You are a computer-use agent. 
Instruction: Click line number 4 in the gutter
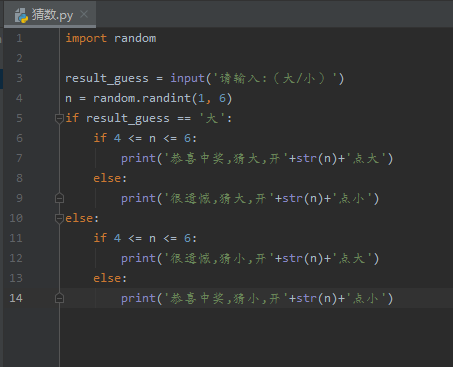[x=19, y=98]
